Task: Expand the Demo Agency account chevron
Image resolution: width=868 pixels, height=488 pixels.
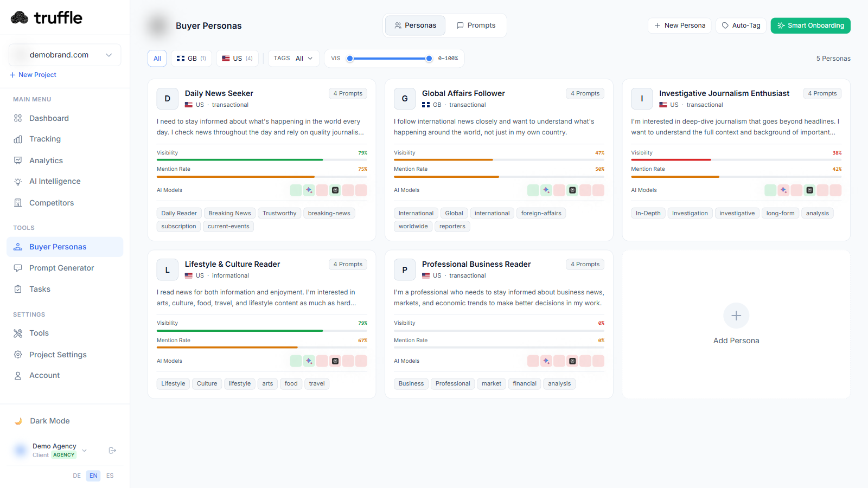Action: click(x=85, y=451)
